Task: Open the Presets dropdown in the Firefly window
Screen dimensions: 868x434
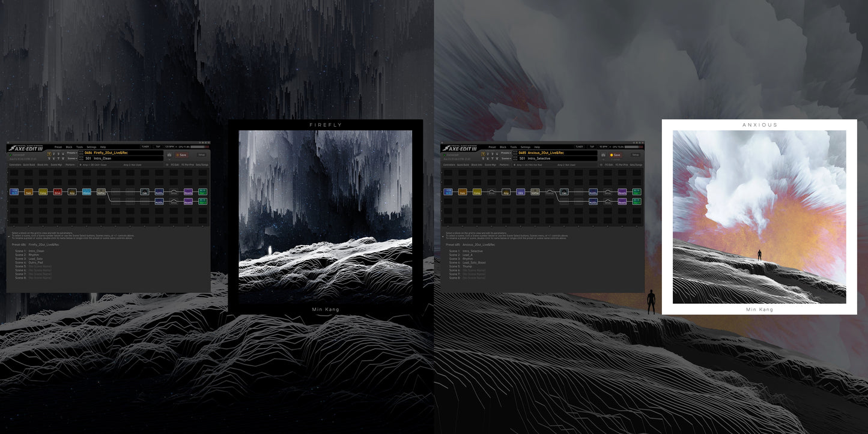Action: coord(72,153)
